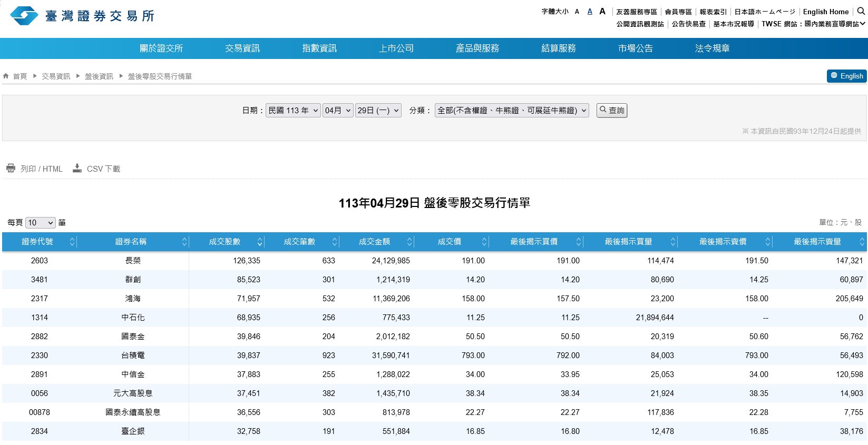868x445 pixels.
Task: Open 基本市況報導 link
Action: coord(734,24)
